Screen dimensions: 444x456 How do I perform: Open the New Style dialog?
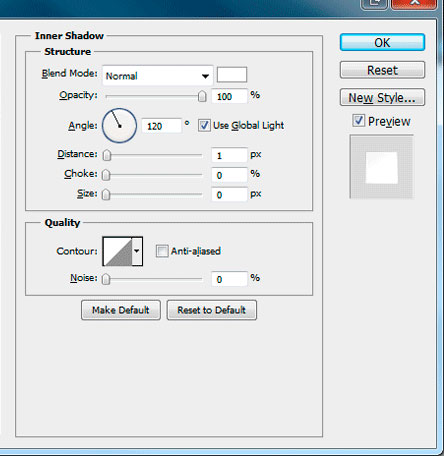coord(382,97)
